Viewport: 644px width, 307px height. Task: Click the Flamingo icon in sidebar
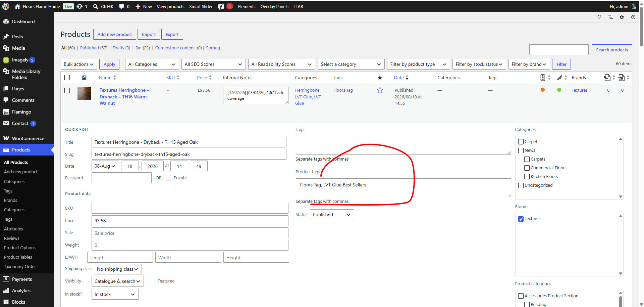[6, 112]
